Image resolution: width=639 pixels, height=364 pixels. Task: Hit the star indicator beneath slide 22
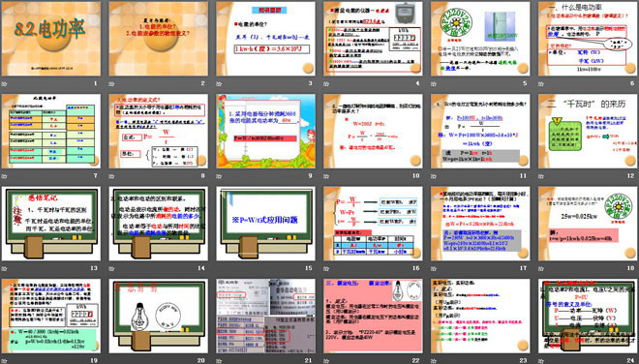[x=326, y=361]
